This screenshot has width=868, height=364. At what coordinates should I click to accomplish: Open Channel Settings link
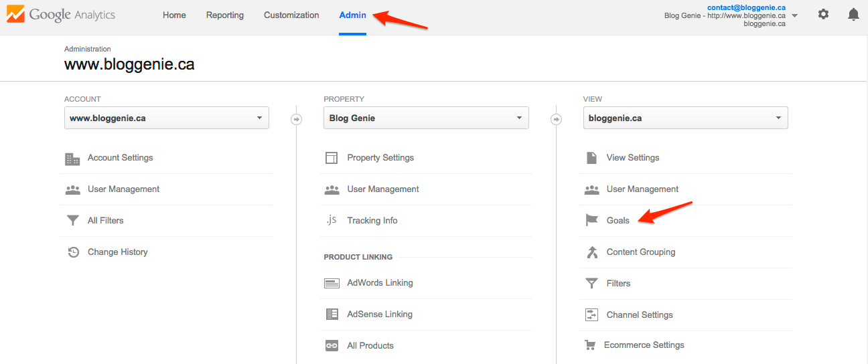(640, 315)
